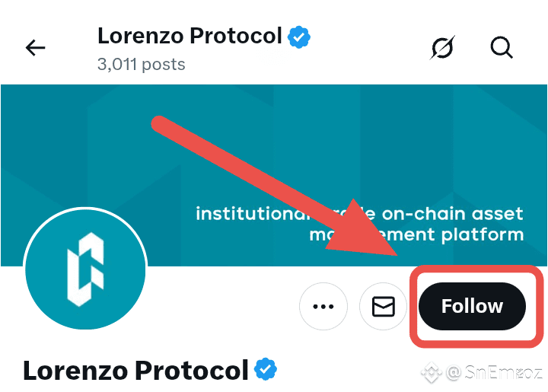
Task: Click the word "institutional" in the banner
Action: pos(244,214)
